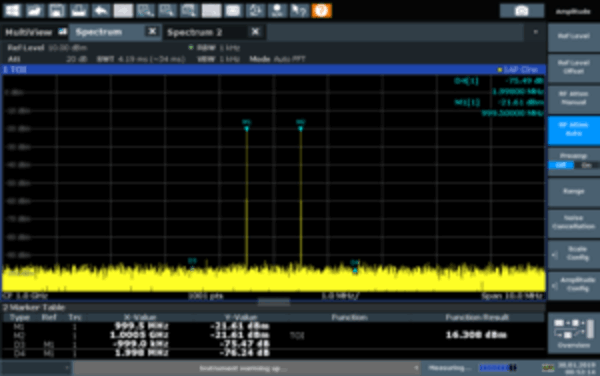Click the print icon in the toolbar

pos(79,10)
